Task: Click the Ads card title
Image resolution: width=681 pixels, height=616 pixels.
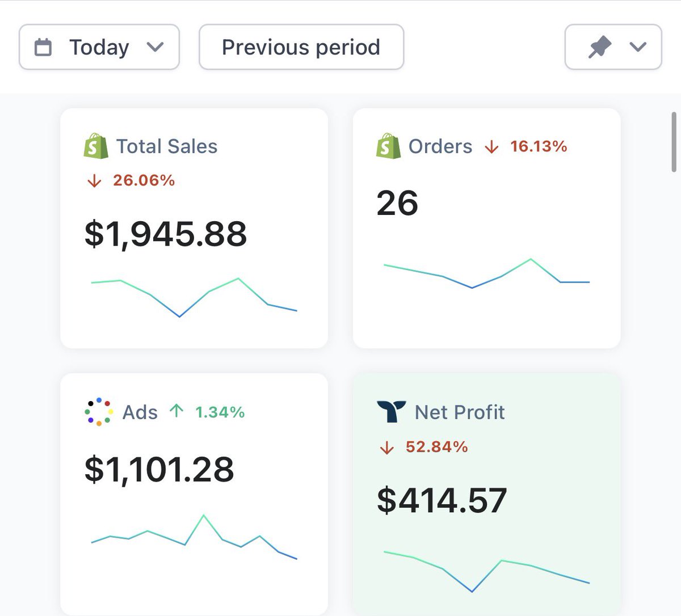Action: click(140, 412)
